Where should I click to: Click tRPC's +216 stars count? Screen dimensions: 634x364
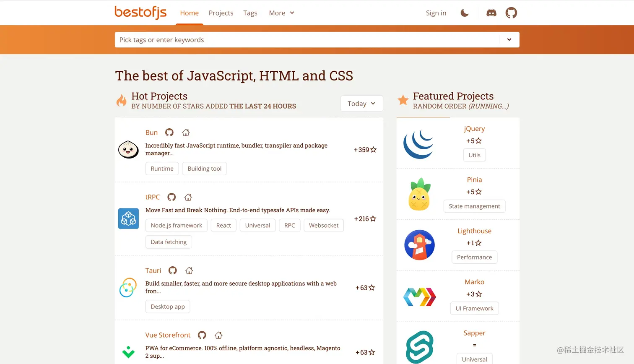(365, 218)
